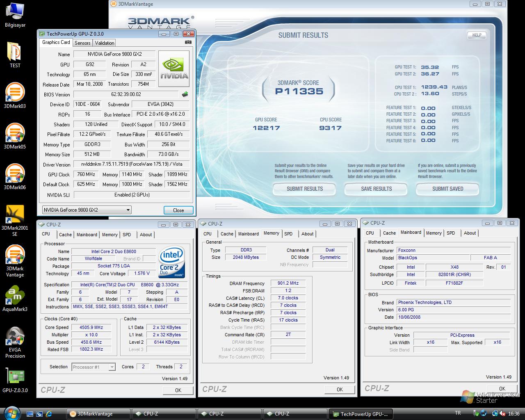525x420 pixels.
Task: Open the TEST folder on desktop
Action: [15, 55]
